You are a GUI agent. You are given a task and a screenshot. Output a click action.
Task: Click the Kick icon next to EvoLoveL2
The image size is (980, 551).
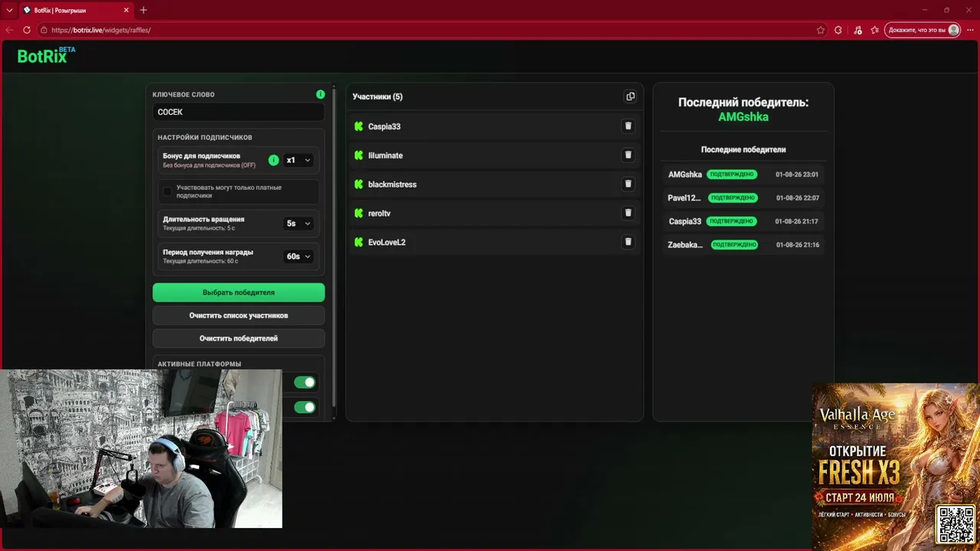click(358, 242)
